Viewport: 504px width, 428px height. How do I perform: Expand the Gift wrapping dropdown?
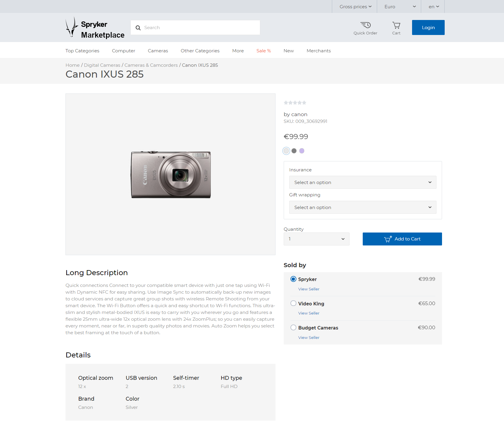point(363,207)
